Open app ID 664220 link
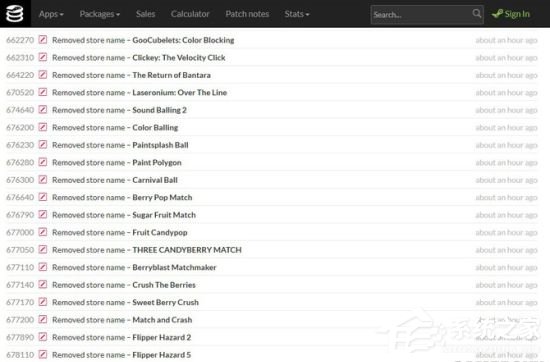550x362 pixels. (x=20, y=75)
